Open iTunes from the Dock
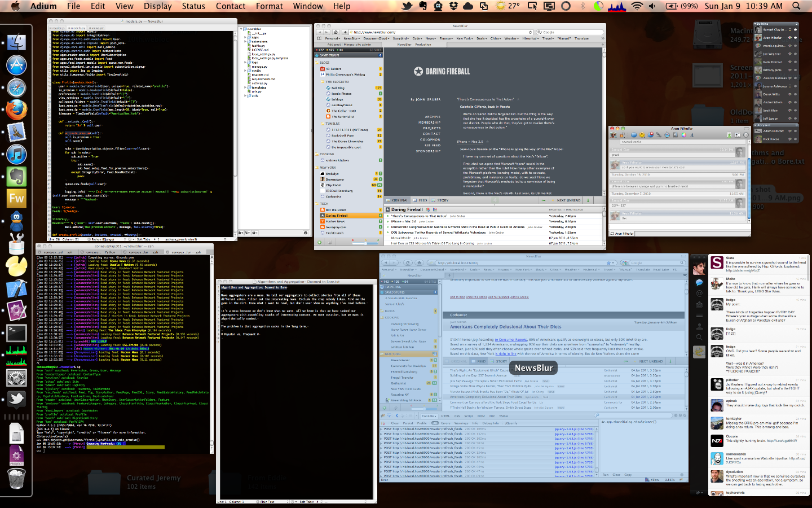The height and width of the screenshot is (508, 812). click(x=16, y=154)
